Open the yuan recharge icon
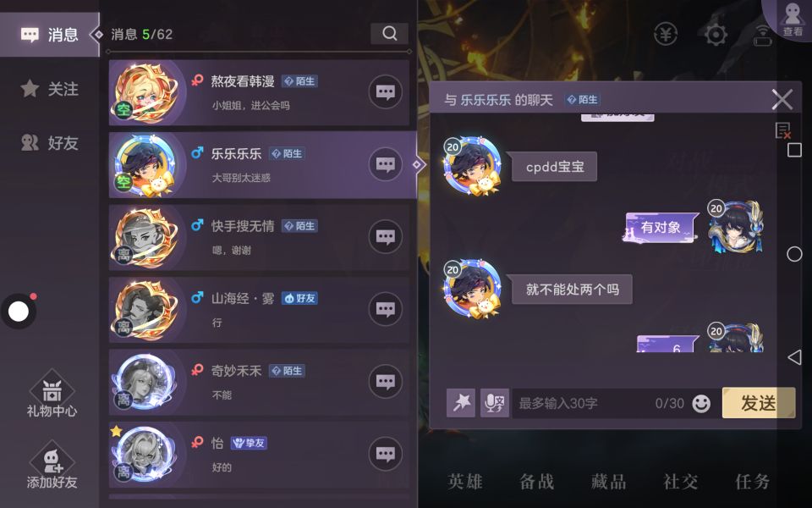Image resolution: width=812 pixels, height=508 pixels. pyautogui.click(x=666, y=35)
